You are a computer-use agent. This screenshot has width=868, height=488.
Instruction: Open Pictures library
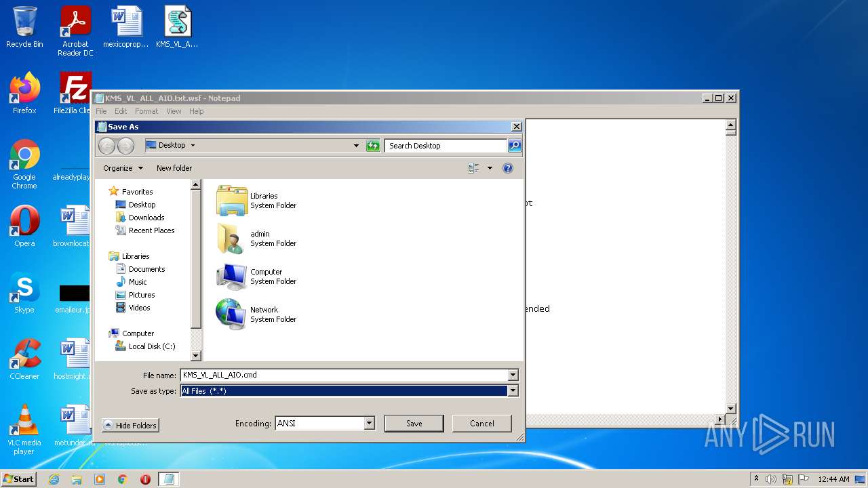136,295
